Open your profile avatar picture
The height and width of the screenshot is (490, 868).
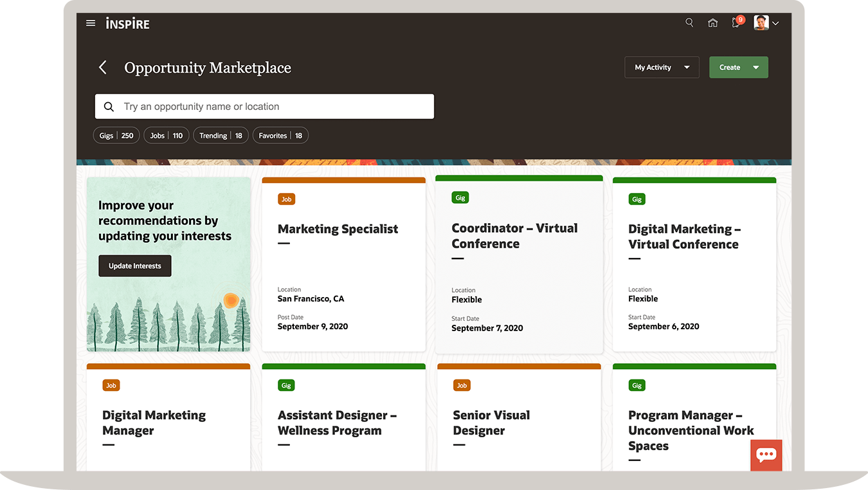pyautogui.click(x=761, y=22)
